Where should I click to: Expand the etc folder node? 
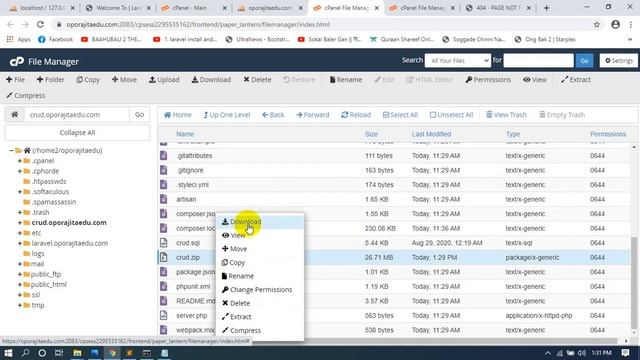tap(20, 233)
